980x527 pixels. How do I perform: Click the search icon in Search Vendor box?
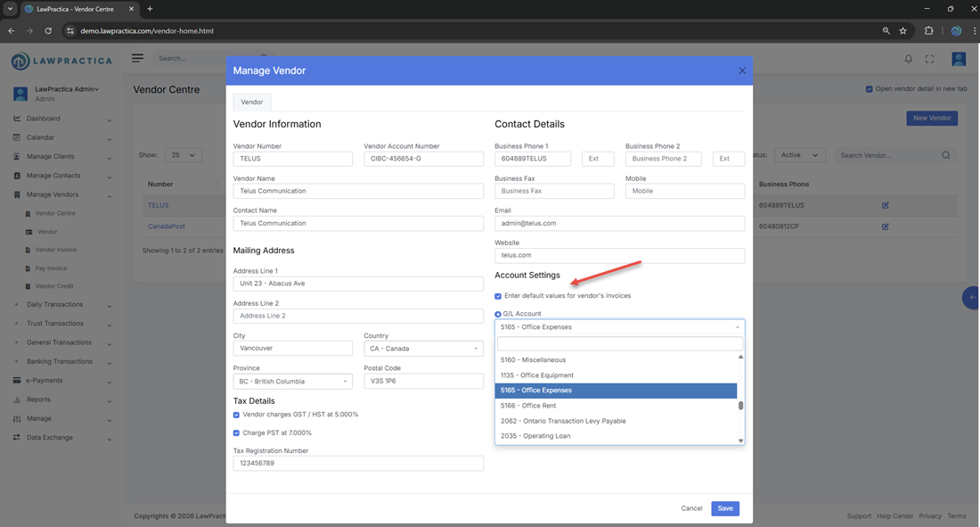[946, 155]
